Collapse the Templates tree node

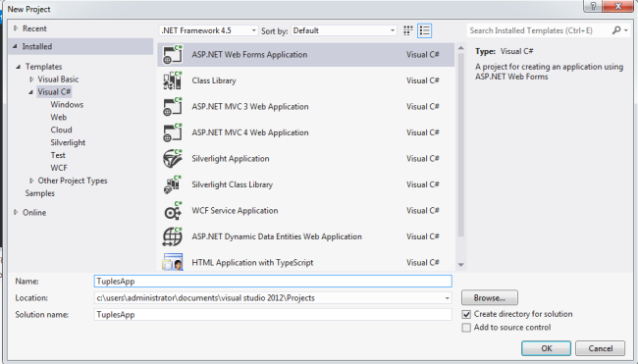click(19, 67)
